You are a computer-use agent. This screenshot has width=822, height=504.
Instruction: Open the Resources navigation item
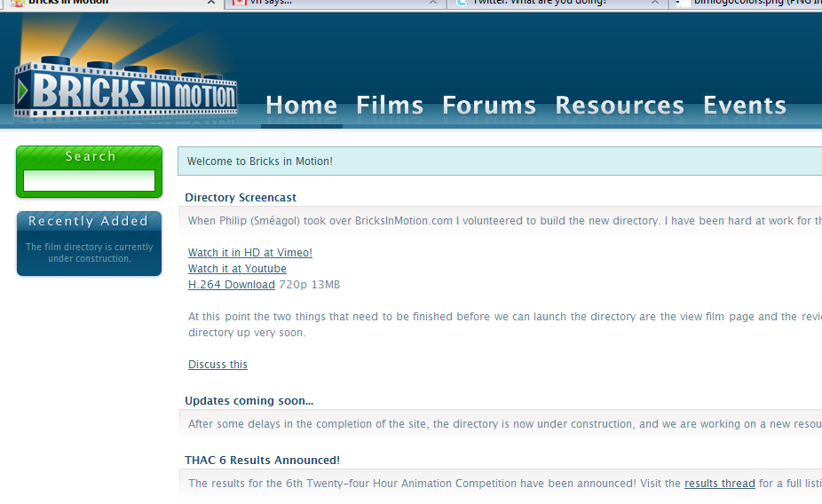(x=620, y=106)
